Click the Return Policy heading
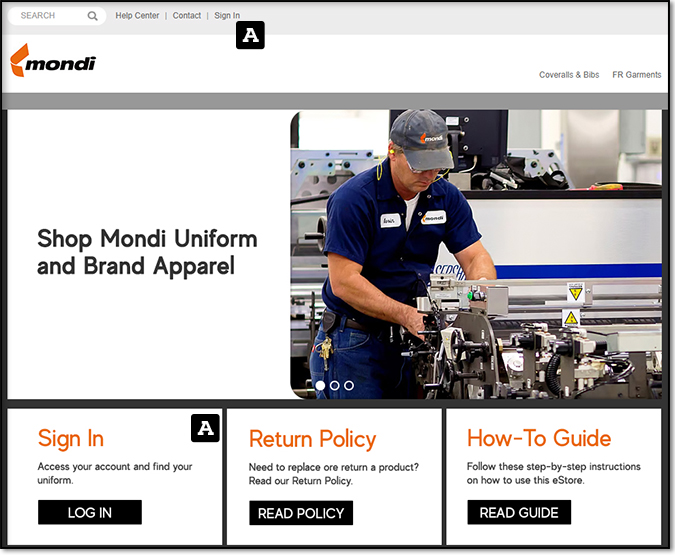This screenshot has height=555, width=675. tap(312, 439)
